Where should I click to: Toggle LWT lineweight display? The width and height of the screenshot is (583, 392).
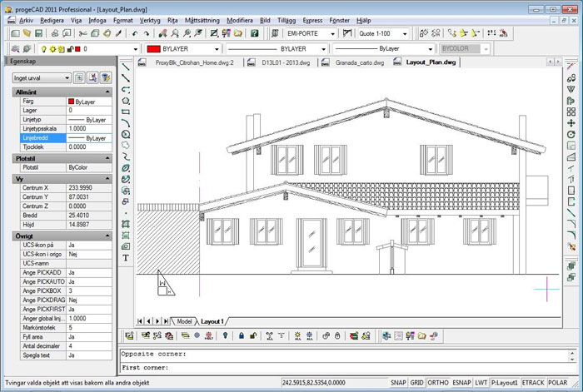coord(481,382)
